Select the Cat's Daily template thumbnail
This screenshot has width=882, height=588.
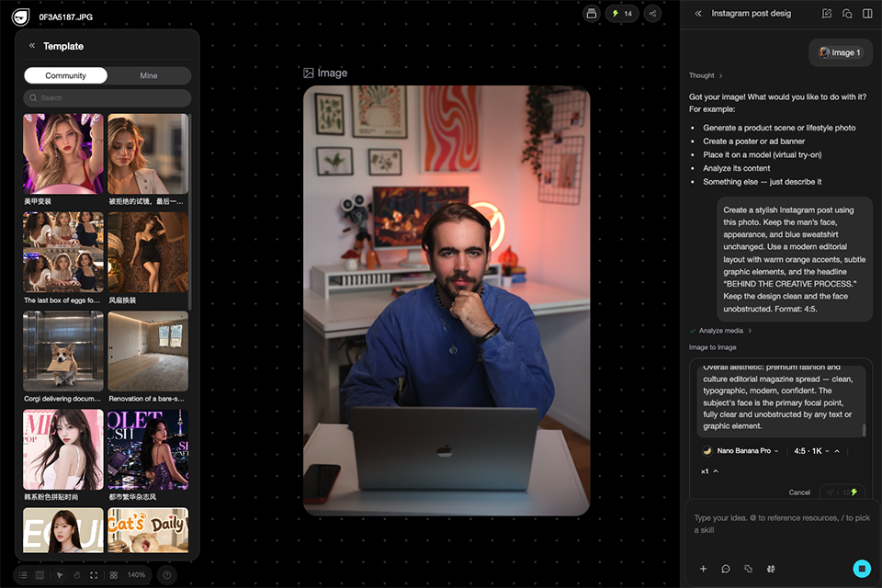[148, 530]
